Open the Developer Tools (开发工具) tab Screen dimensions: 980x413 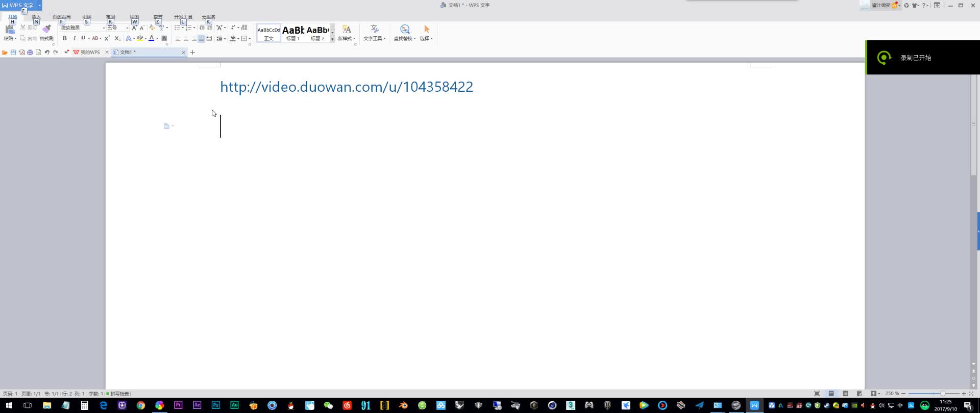coord(183,17)
